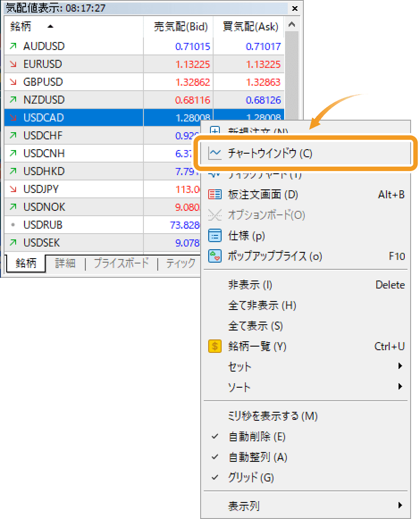Select the USDCNH row
The image size is (420, 519).
(102, 154)
